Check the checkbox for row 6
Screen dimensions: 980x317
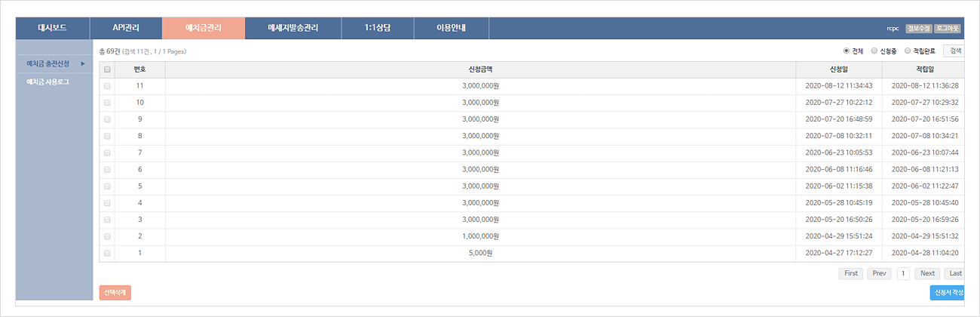pyautogui.click(x=107, y=170)
